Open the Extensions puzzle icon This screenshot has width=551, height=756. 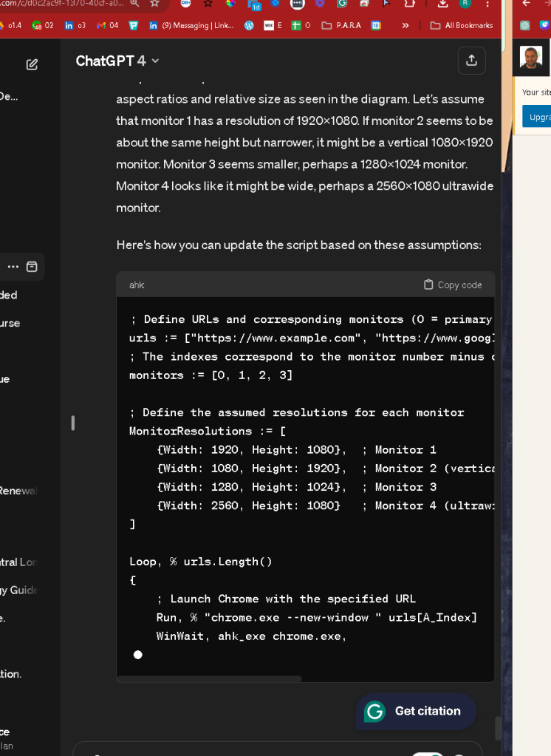tap(409, 4)
